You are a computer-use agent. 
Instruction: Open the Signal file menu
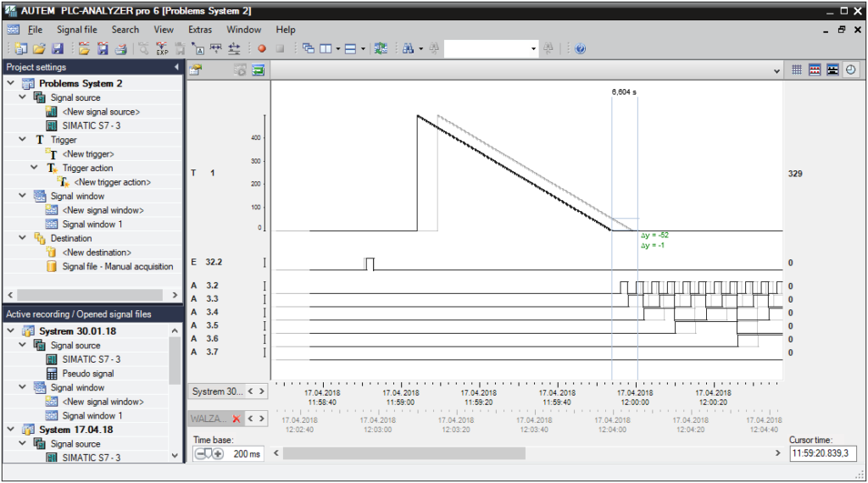[x=77, y=30]
